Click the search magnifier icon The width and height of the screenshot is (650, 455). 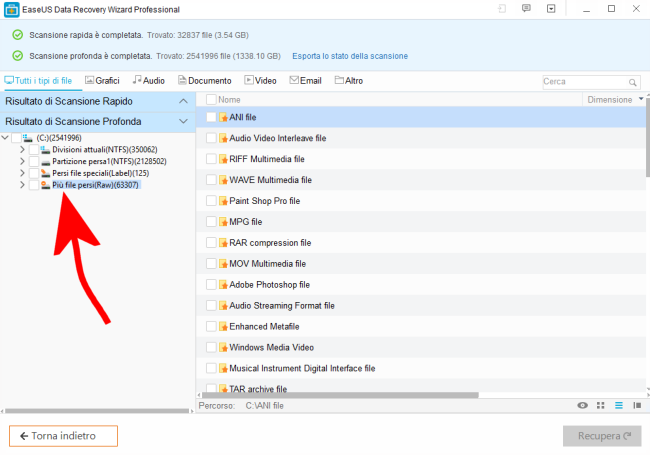pos(632,82)
